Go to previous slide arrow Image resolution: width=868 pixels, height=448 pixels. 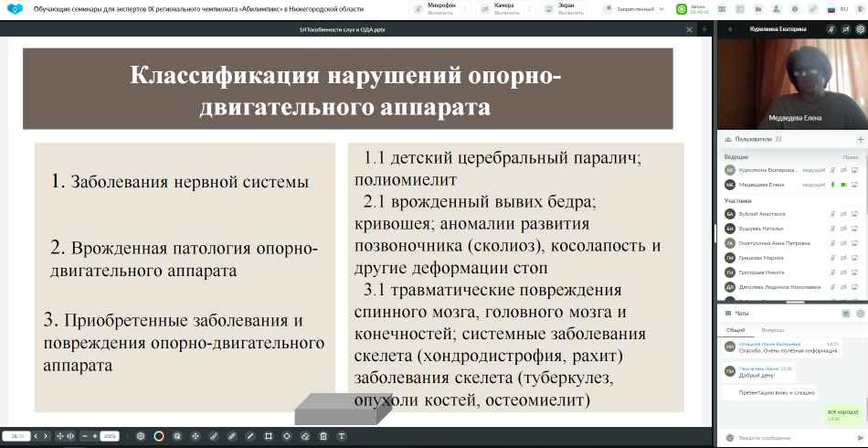36,436
